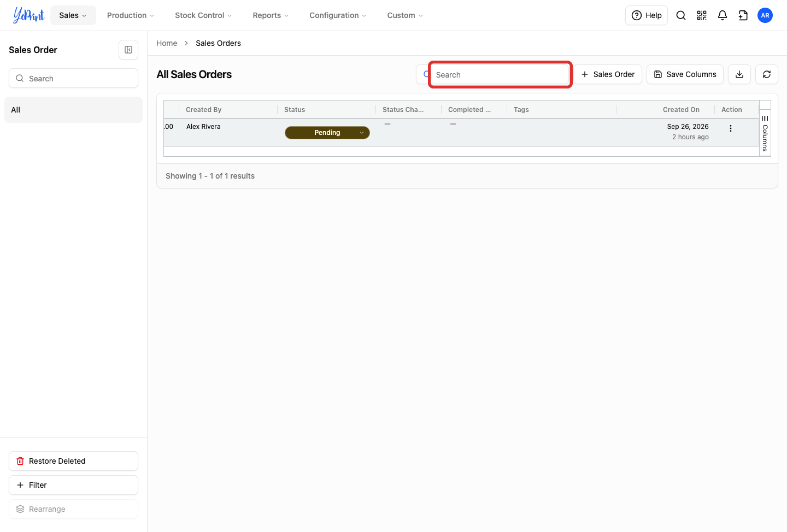Image resolution: width=787 pixels, height=532 pixels.
Task: Click the Sep 26, 2026 date cell
Action: pyautogui.click(x=688, y=127)
